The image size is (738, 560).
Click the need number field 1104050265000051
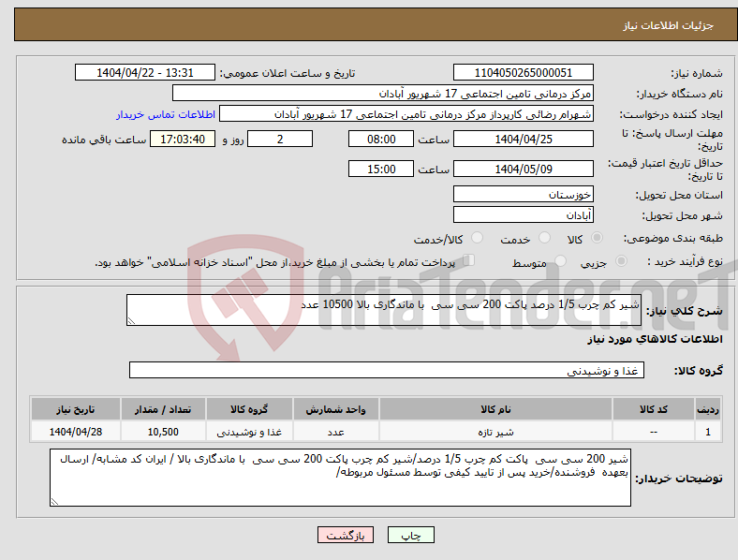point(523,72)
